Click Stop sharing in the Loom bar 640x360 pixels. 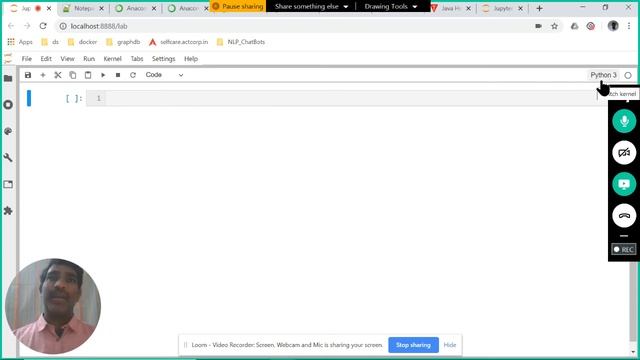click(x=413, y=345)
